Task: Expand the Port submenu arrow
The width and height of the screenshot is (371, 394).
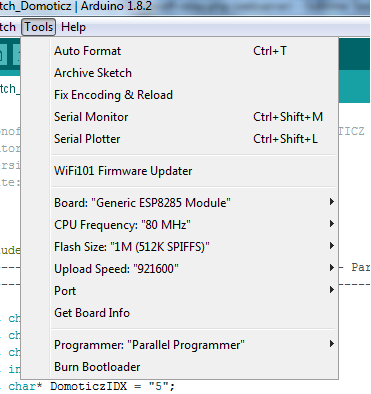Action: [331, 290]
